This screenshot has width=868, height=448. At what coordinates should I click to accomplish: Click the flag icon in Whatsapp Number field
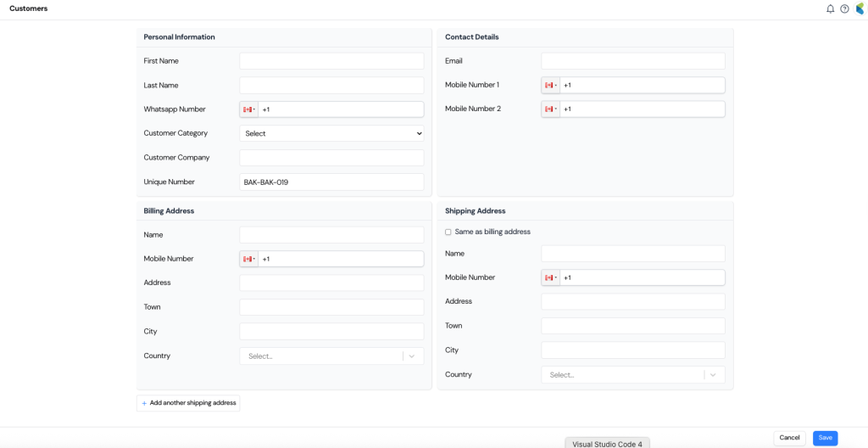point(248,109)
